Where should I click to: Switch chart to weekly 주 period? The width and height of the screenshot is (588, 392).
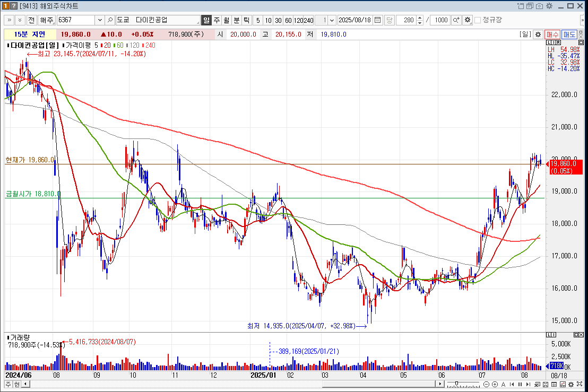coord(217,20)
